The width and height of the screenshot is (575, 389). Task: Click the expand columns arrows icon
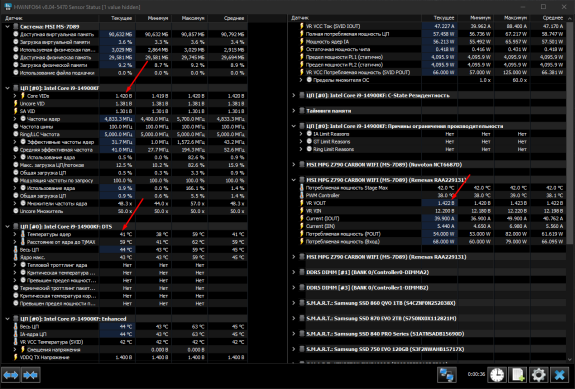tap(10, 375)
